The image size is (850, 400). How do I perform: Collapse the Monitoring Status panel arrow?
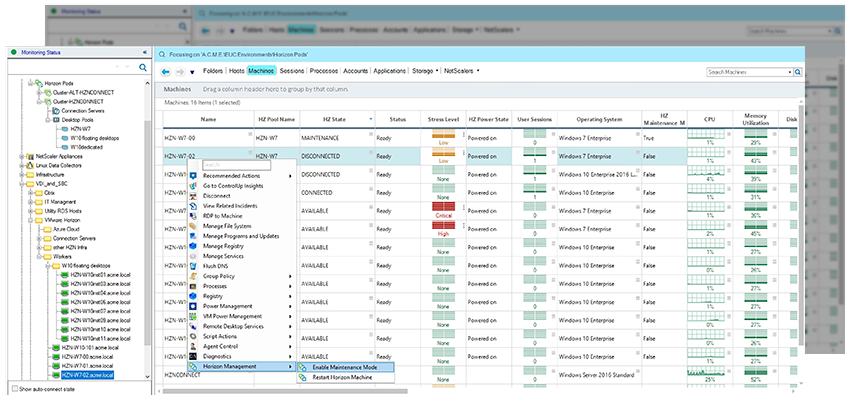pyautogui.click(x=145, y=52)
